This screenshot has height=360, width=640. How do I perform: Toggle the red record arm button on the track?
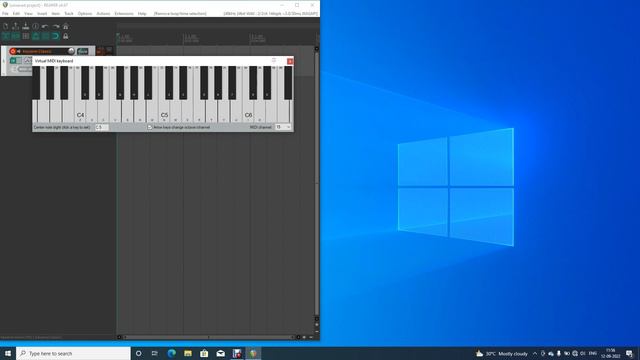13,51
